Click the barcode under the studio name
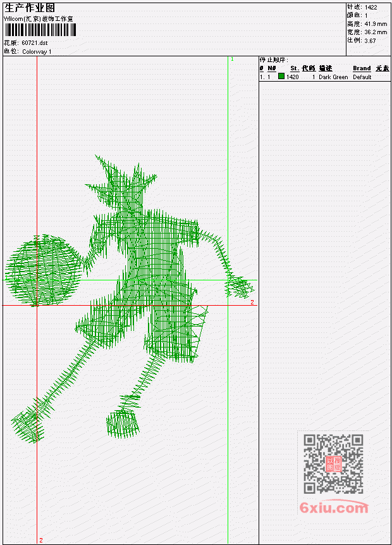Screen dimensions: 392x545 tap(40, 30)
